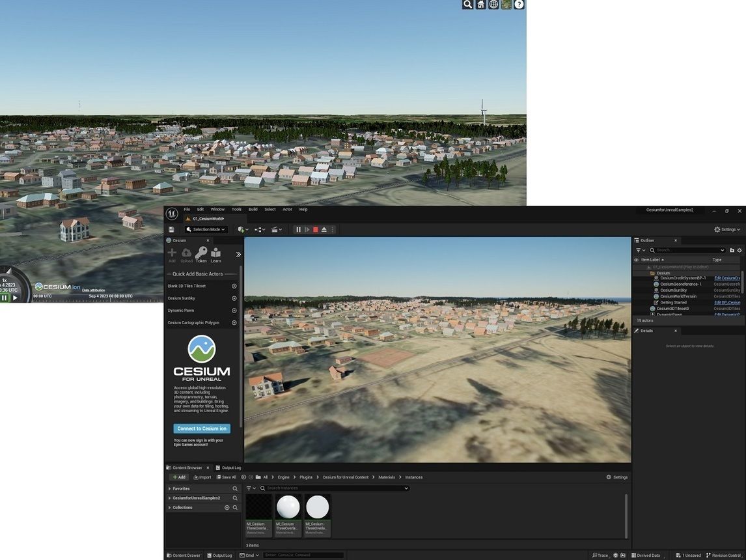The height and width of the screenshot is (560, 746).
Task: Click the Upload icon in the Cesium panel
Action: click(187, 253)
